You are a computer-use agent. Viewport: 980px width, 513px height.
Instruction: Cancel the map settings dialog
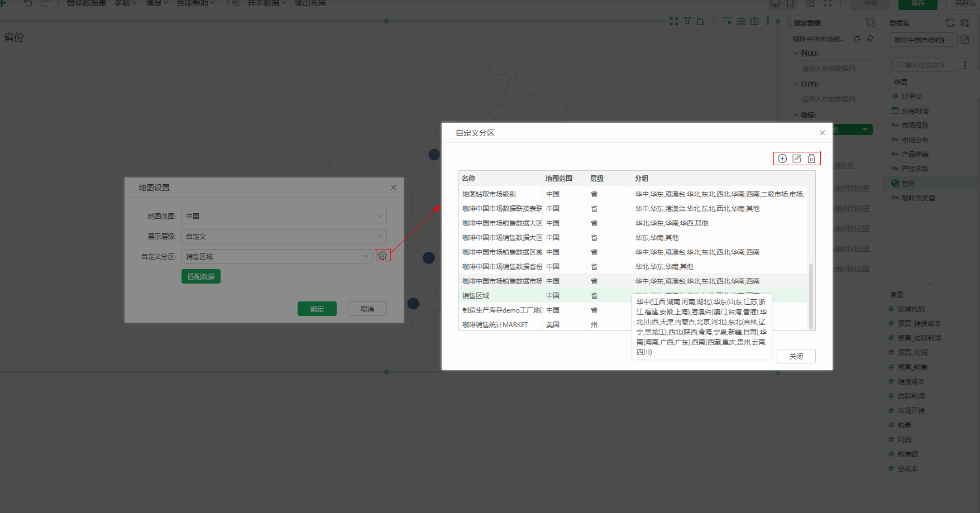[367, 309]
